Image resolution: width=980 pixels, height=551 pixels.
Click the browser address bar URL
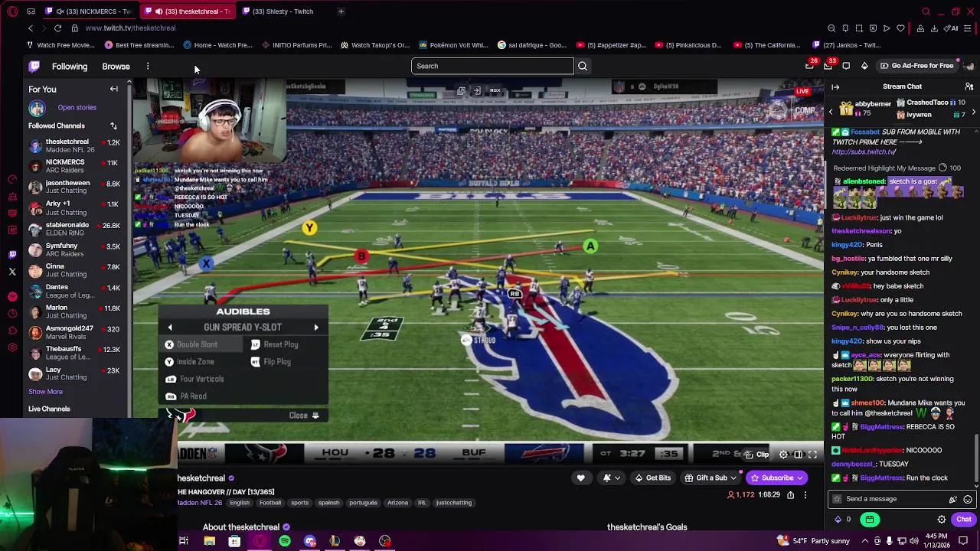(131, 28)
